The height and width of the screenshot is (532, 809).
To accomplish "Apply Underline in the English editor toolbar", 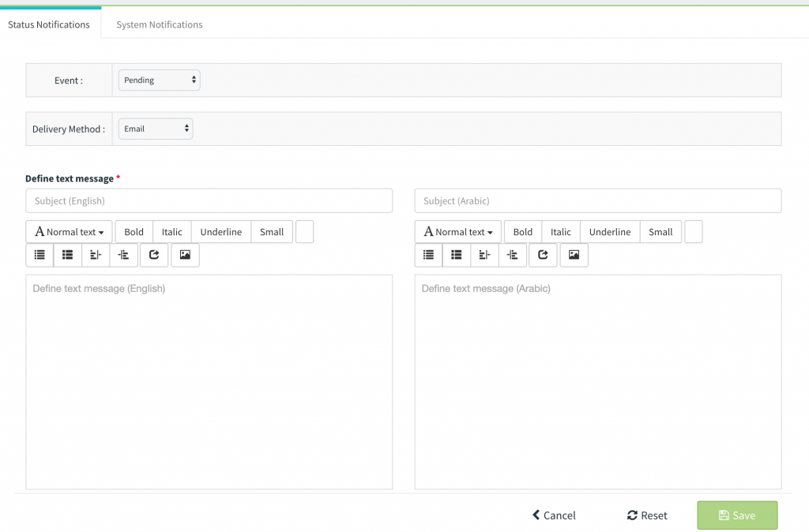I will (221, 232).
